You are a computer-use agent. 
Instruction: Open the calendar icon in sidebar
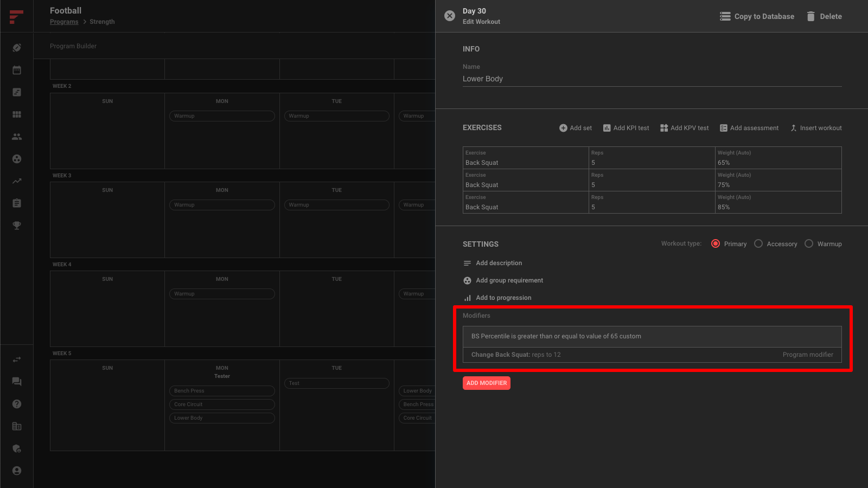(x=17, y=70)
